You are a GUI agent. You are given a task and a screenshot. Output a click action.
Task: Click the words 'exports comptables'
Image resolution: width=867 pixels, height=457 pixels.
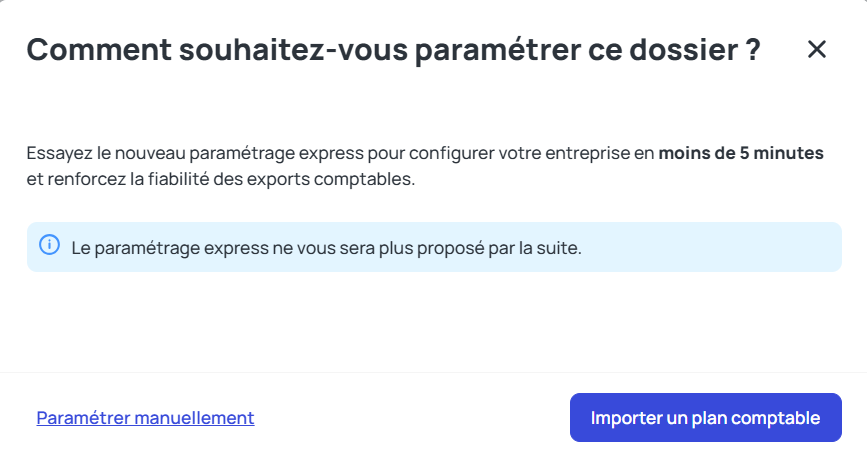coord(330,179)
